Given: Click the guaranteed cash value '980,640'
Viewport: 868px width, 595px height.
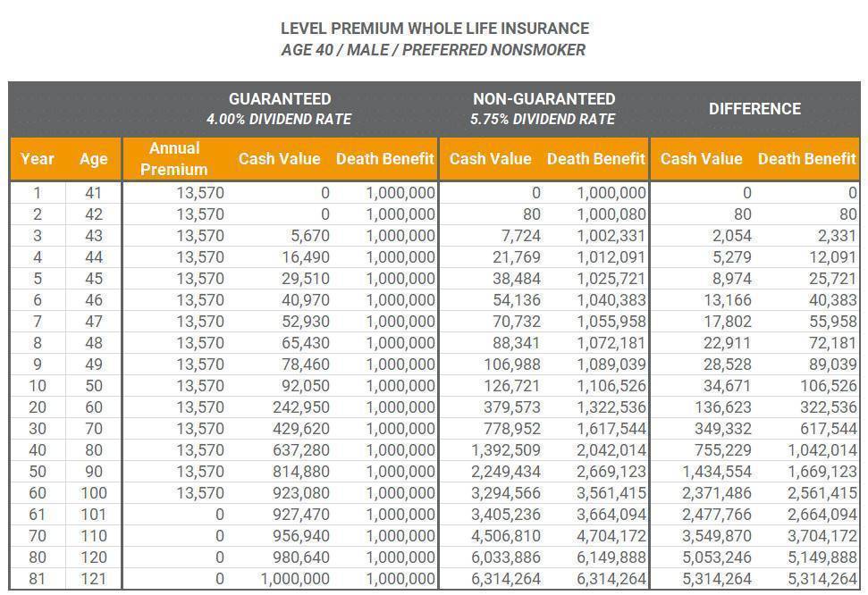Looking at the screenshot, I should point(301,557).
